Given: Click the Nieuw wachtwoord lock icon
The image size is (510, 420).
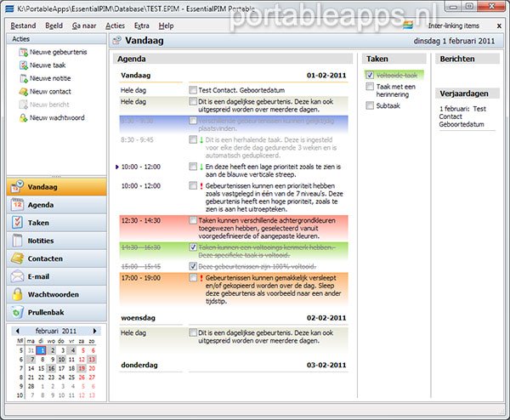Looking at the screenshot, I should tap(21, 117).
